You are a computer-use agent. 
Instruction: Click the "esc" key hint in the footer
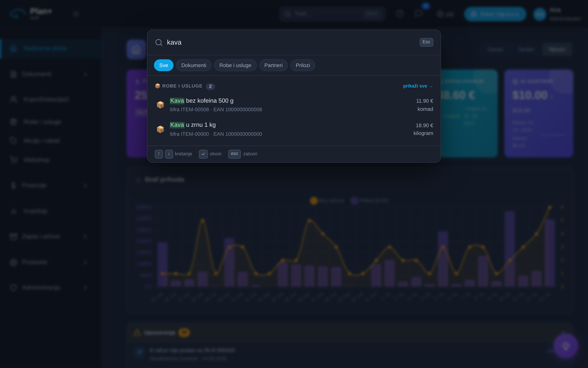(x=234, y=154)
